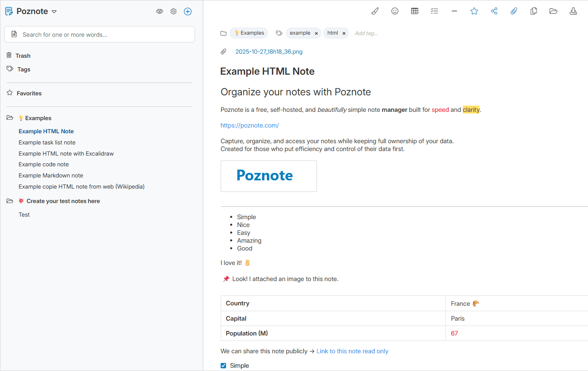Image resolution: width=588 pixels, height=371 pixels.
Task: Open the Tags section
Action: click(x=24, y=69)
